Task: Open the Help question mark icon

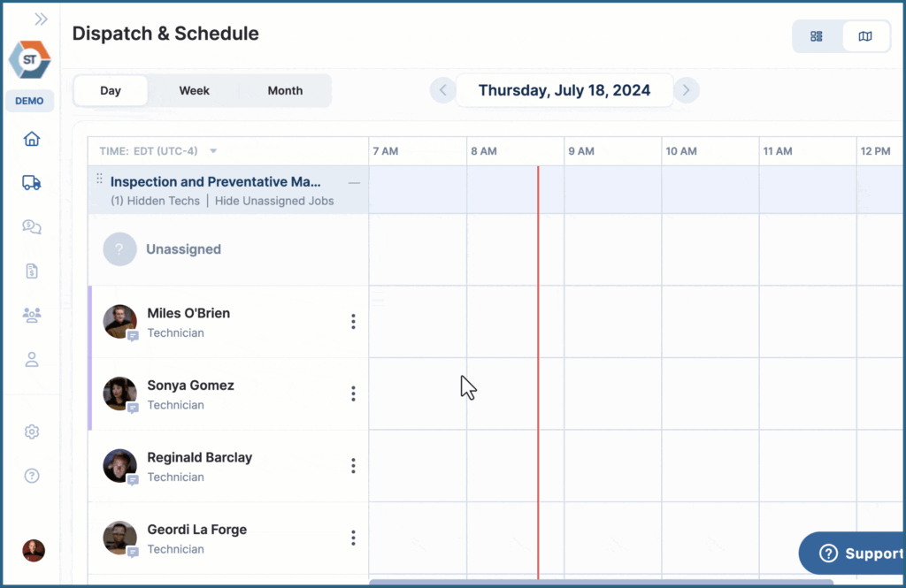Action: 32,476
